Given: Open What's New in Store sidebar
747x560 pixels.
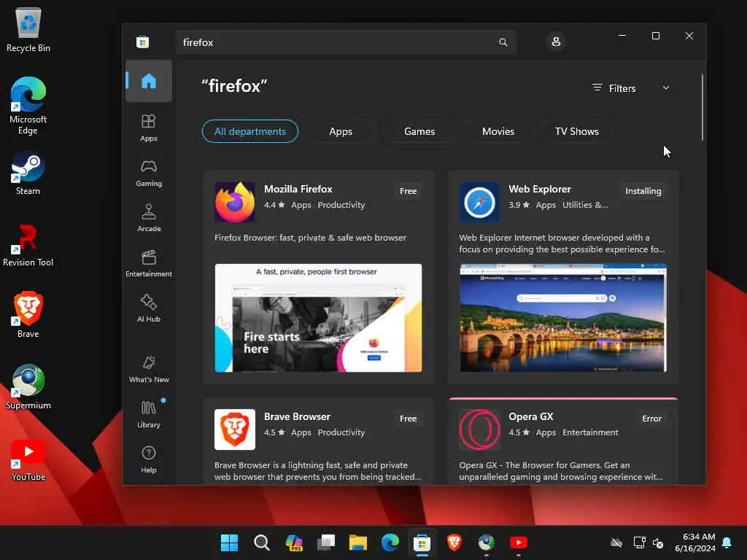Looking at the screenshot, I should (x=149, y=369).
